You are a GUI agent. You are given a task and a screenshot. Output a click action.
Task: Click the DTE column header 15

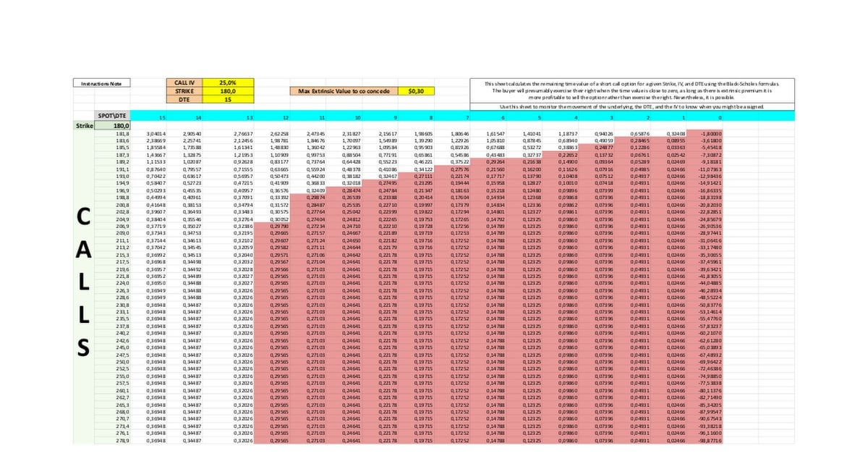(161, 117)
